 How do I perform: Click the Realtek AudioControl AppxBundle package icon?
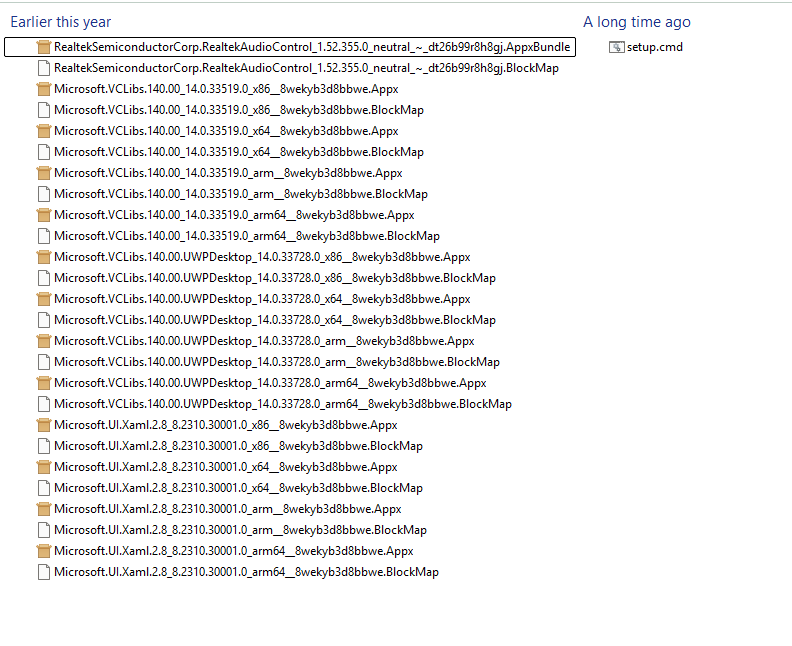(44, 47)
